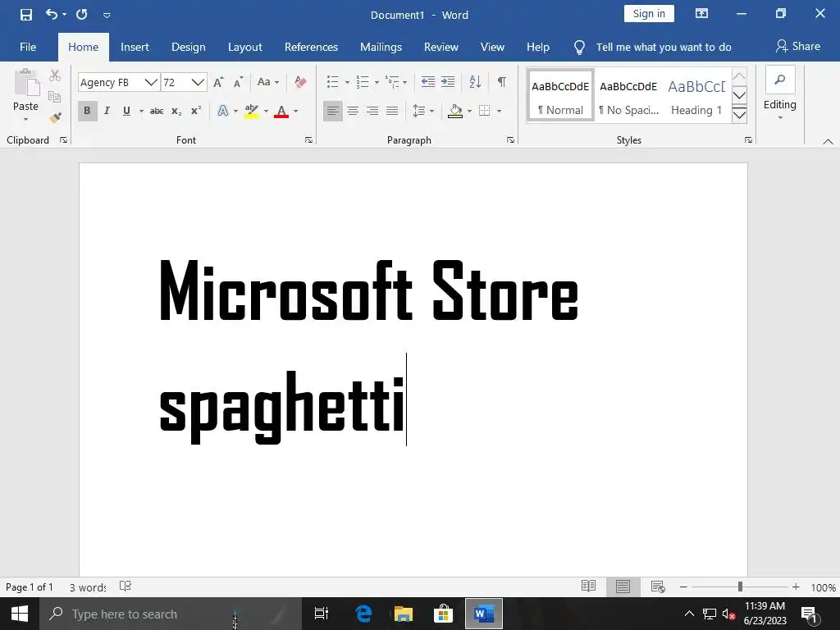Image resolution: width=840 pixels, height=630 pixels.
Task: Toggle Print Layout view button
Action: tap(623, 587)
